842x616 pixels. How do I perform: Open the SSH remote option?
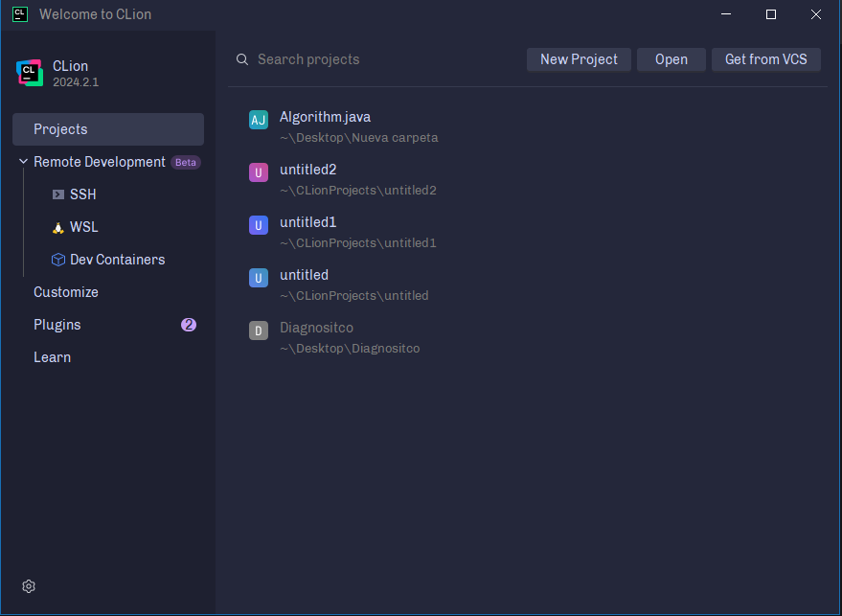click(82, 194)
